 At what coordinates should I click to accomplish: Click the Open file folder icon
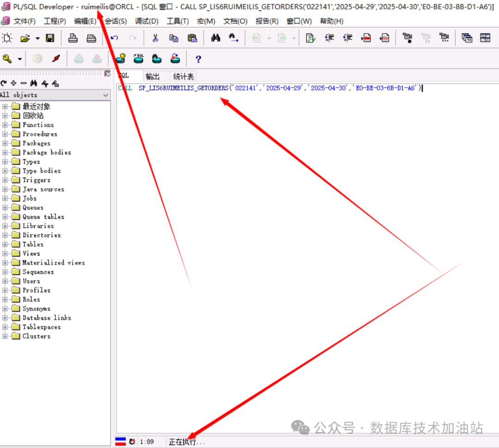[x=25, y=38]
